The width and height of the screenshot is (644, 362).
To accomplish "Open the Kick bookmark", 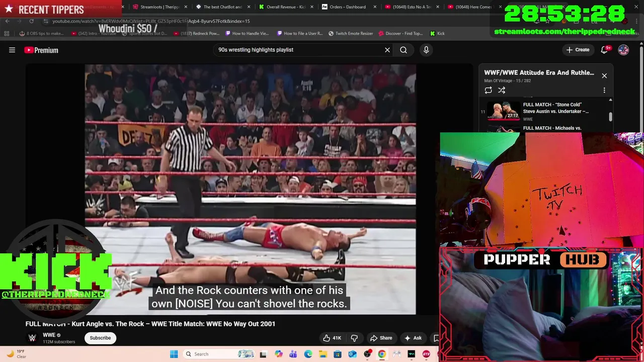I will 437,33.
